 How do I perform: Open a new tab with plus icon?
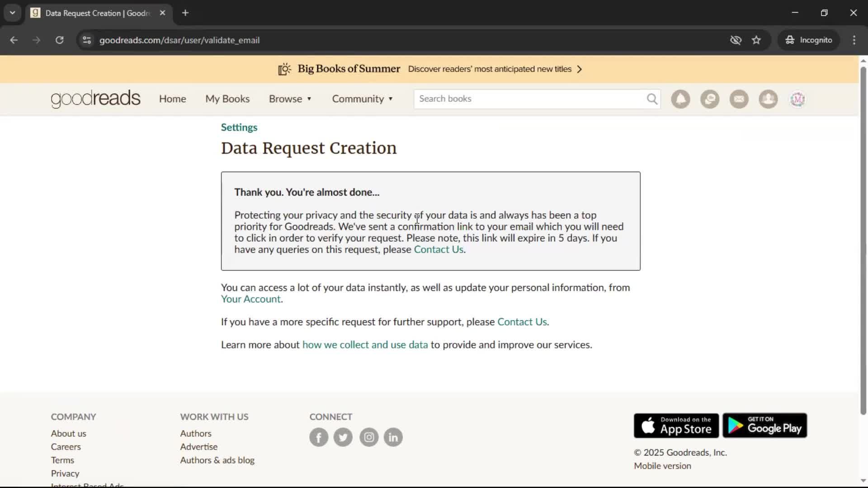(x=185, y=13)
